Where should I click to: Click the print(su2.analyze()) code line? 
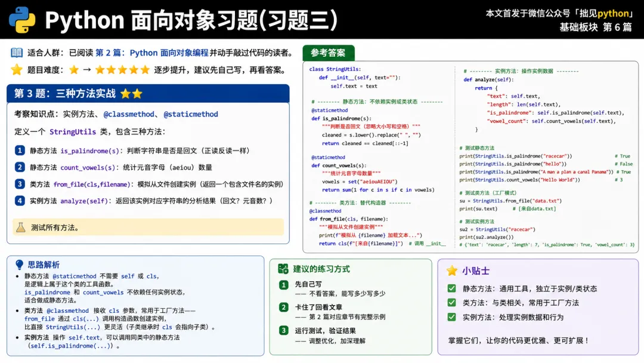point(487,237)
